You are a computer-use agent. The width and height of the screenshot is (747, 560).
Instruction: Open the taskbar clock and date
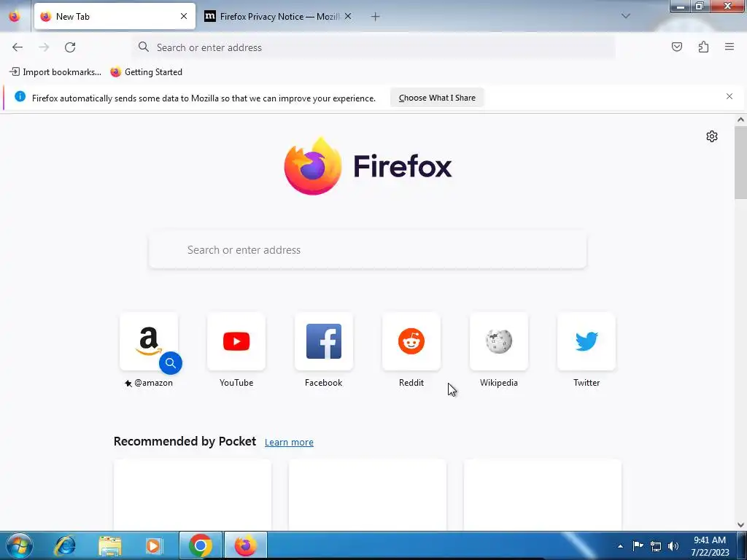pyautogui.click(x=710, y=546)
